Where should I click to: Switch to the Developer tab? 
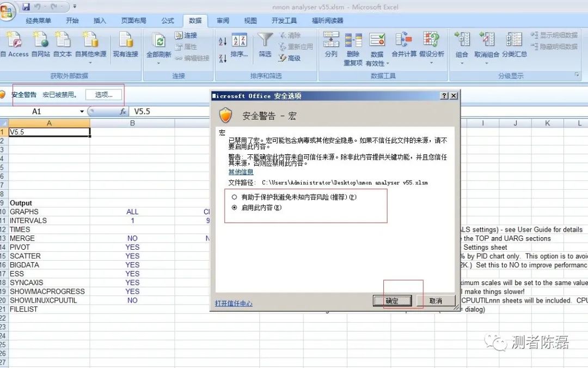[x=284, y=21]
